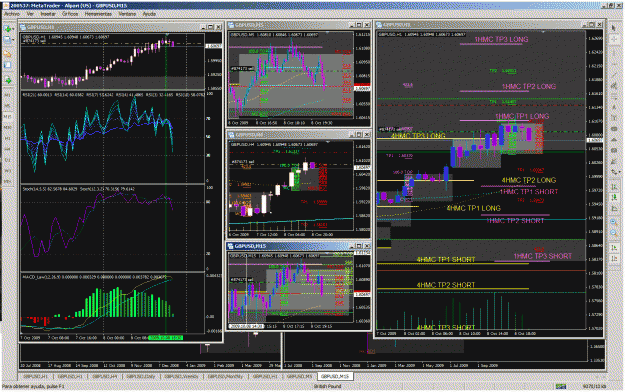Viewport: 625px width, 392px height.
Task: Switch chart to M1 timeframe
Action: [8, 95]
